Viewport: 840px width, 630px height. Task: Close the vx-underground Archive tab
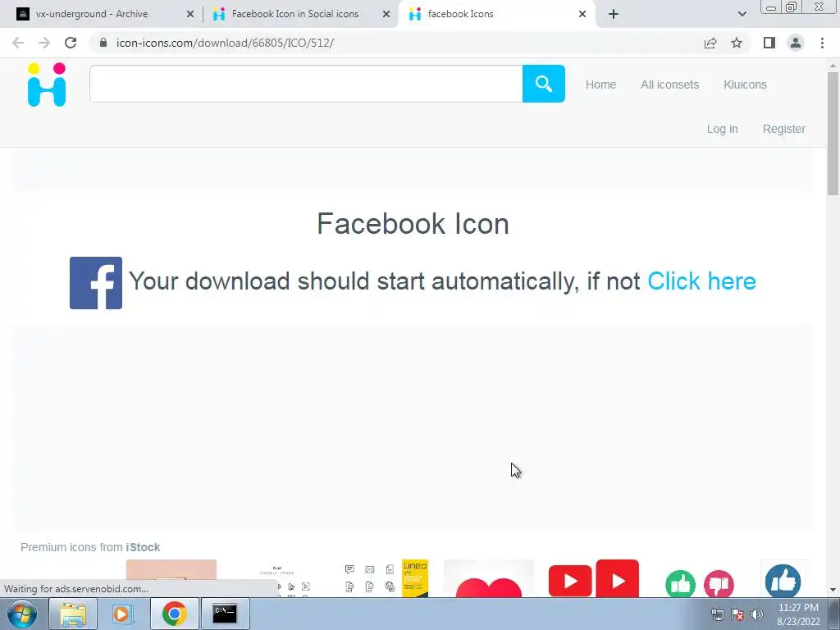coord(190,14)
